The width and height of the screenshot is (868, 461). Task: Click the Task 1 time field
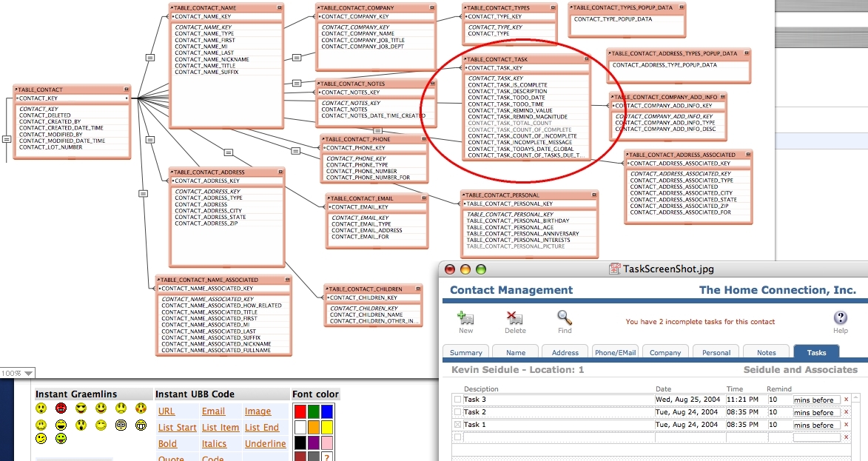[x=746, y=425]
